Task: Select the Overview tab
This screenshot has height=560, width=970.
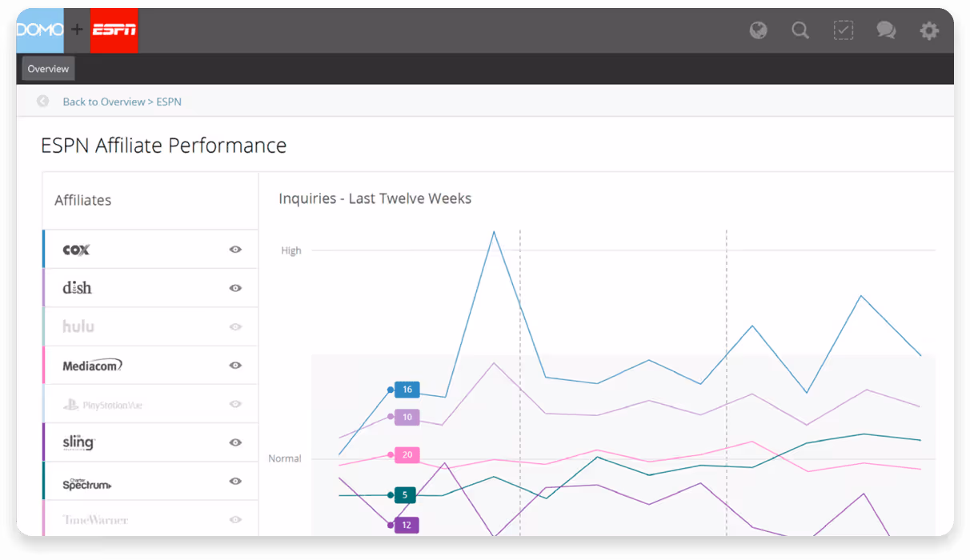Action: (x=48, y=69)
